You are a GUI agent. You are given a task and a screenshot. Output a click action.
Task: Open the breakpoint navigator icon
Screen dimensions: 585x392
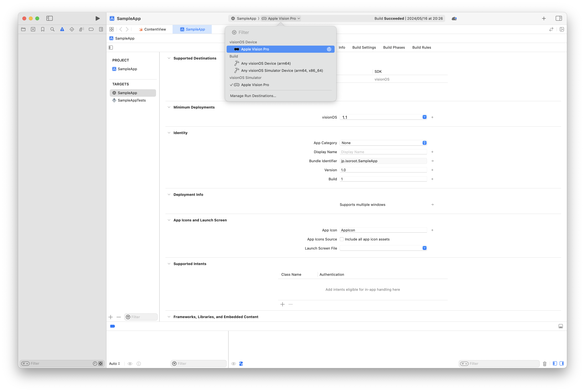[91, 29]
